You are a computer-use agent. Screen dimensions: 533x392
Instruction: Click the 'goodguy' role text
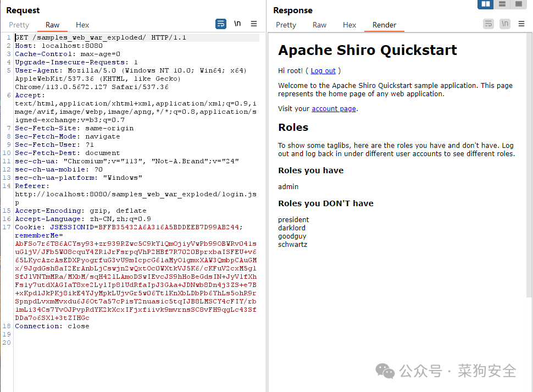click(x=292, y=236)
